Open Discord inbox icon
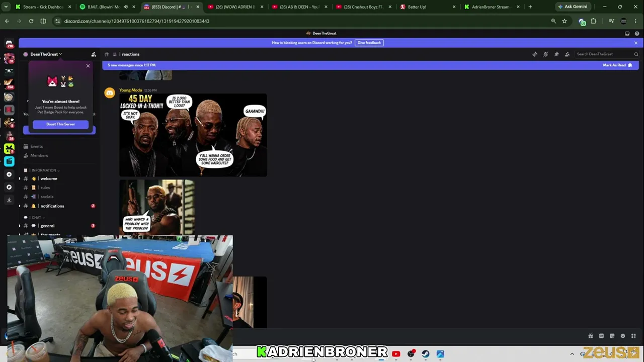The image size is (644, 362). [x=627, y=34]
